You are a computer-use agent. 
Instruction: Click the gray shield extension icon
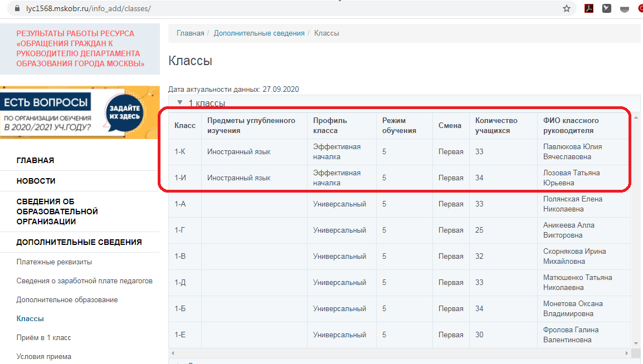coord(625,8)
